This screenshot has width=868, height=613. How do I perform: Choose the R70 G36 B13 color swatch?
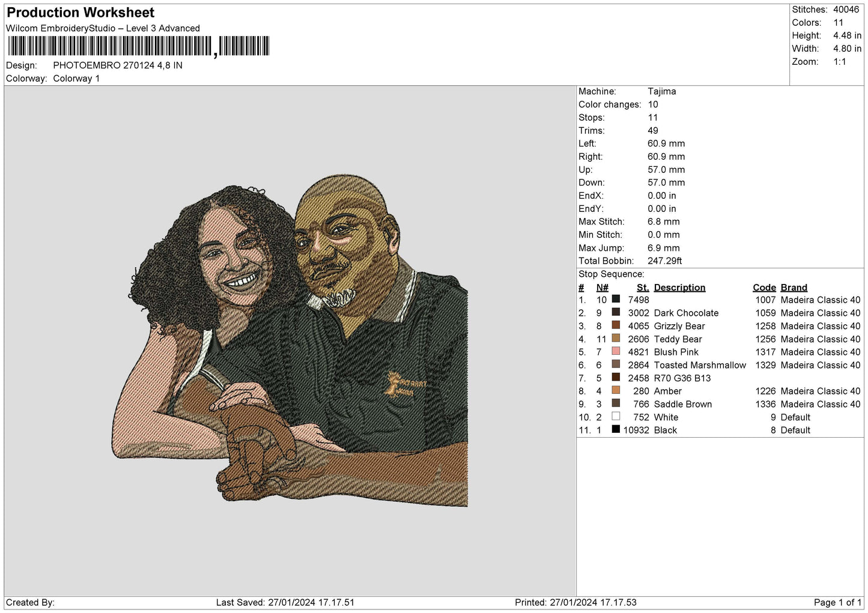[x=616, y=378]
